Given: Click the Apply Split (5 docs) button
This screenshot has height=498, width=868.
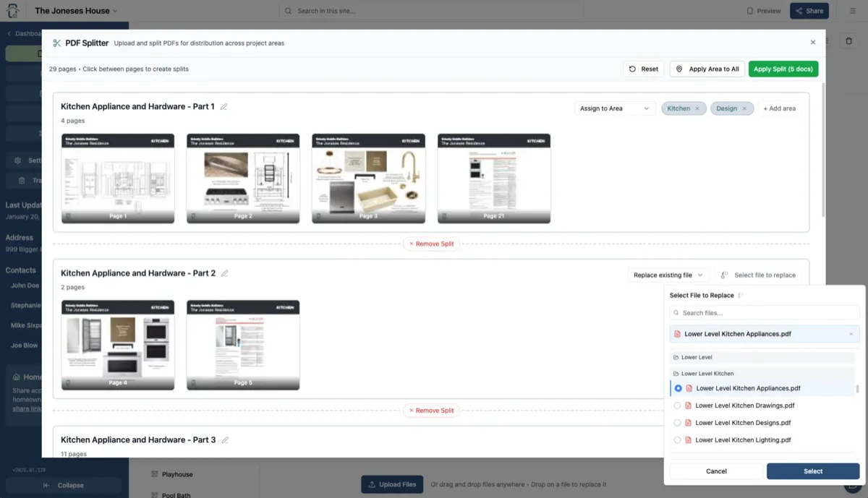Looking at the screenshot, I should 783,69.
